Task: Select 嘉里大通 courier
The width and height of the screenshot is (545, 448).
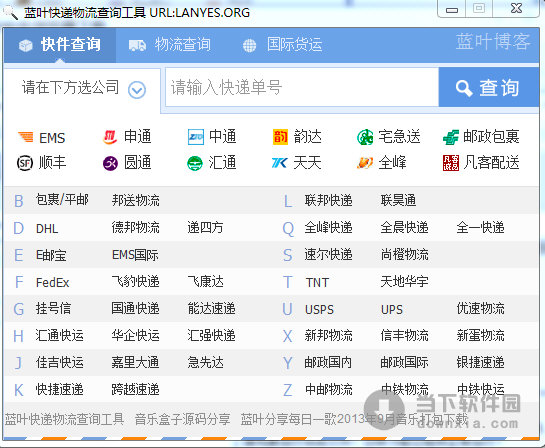Action: 136,363
